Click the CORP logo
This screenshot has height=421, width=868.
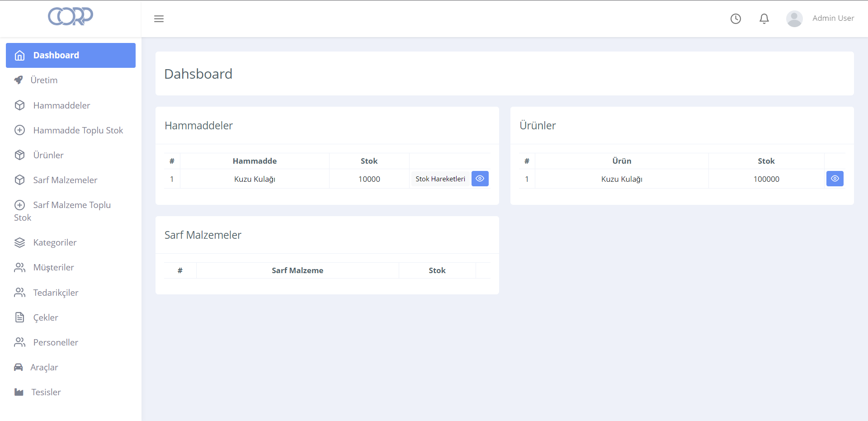click(x=71, y=16)
